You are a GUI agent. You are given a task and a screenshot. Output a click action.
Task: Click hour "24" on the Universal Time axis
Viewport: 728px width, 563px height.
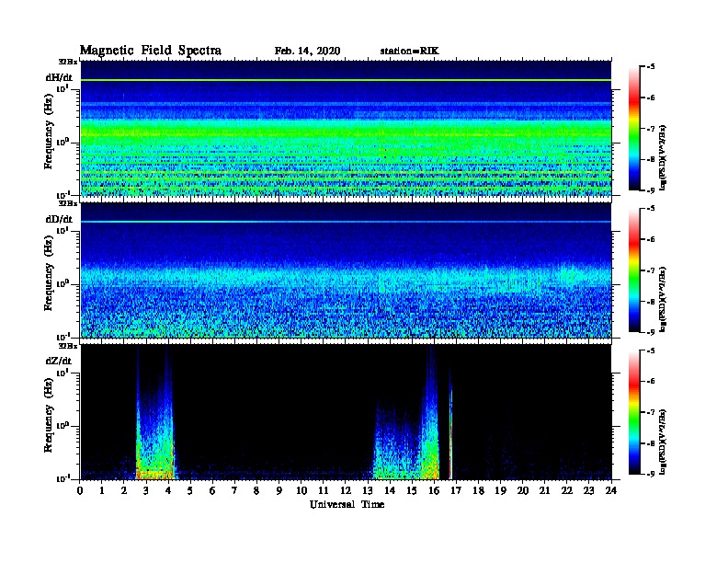tap(611, 491)
